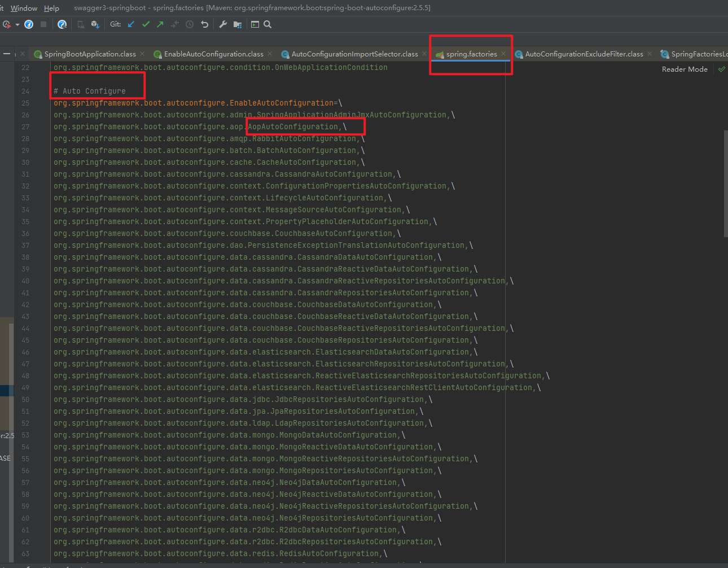Click the OnWebApplicationCondition line

click(220, 67)
